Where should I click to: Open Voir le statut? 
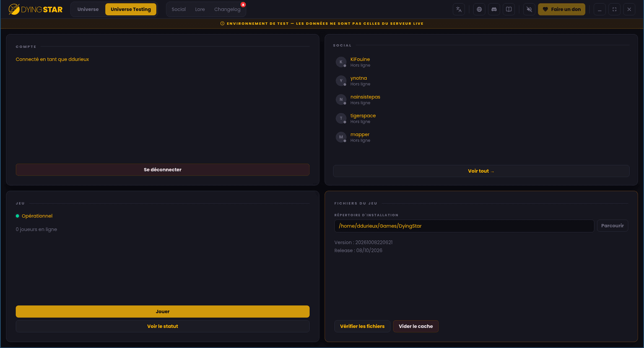tap(163, 326)
